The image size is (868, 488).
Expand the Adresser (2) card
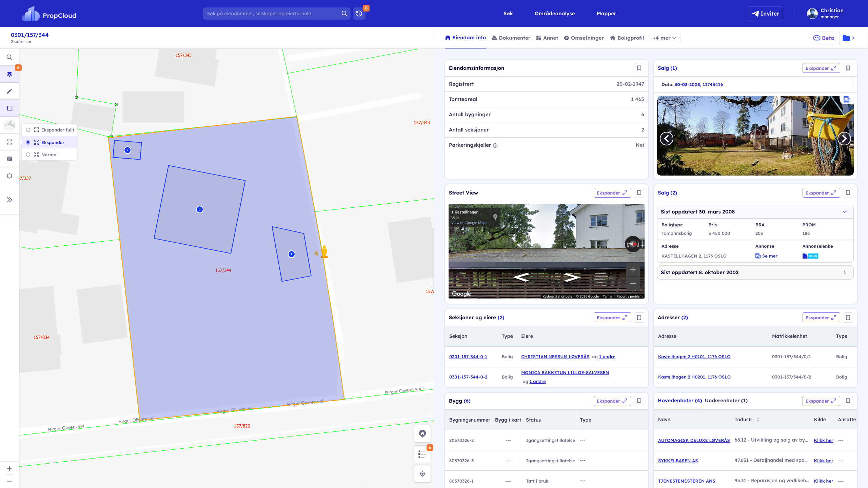pos(821,318)
